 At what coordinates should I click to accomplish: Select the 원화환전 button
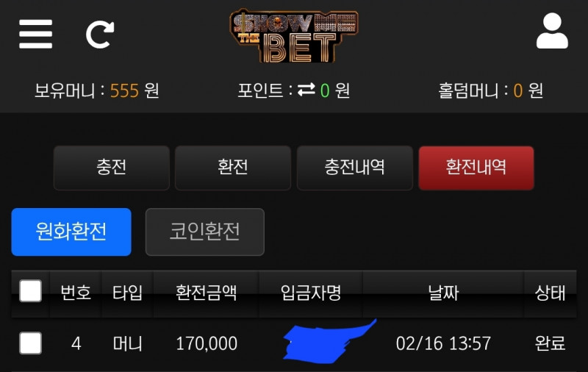71,232
